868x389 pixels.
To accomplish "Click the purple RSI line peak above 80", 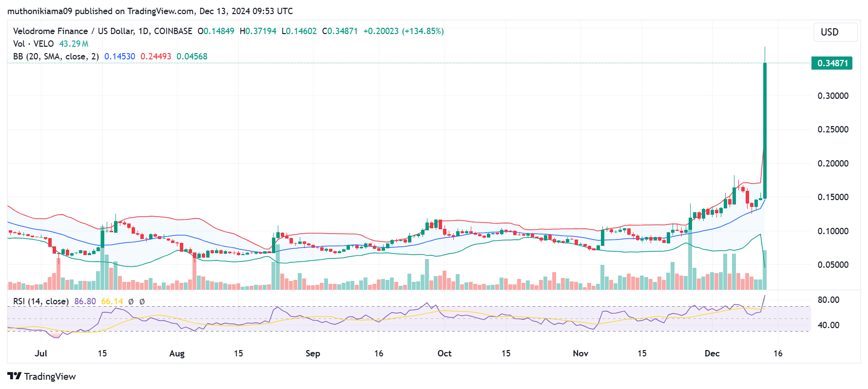I will (x=765, y=296).
